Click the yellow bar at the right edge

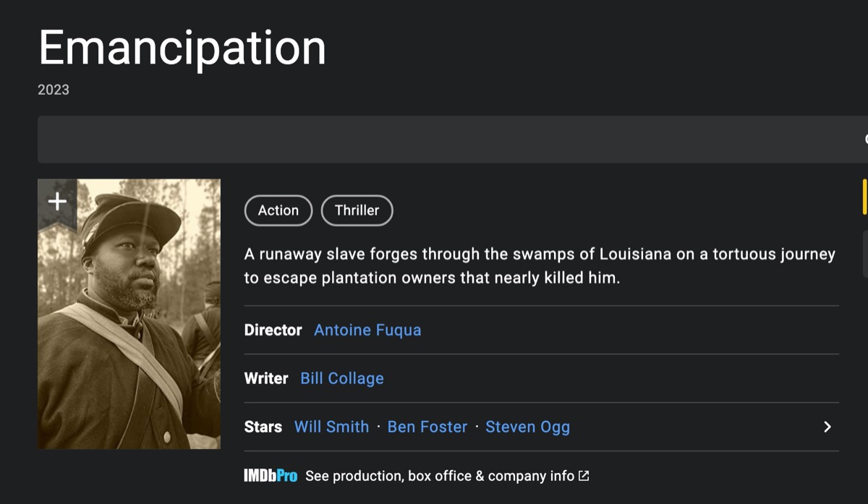[864, 197]
